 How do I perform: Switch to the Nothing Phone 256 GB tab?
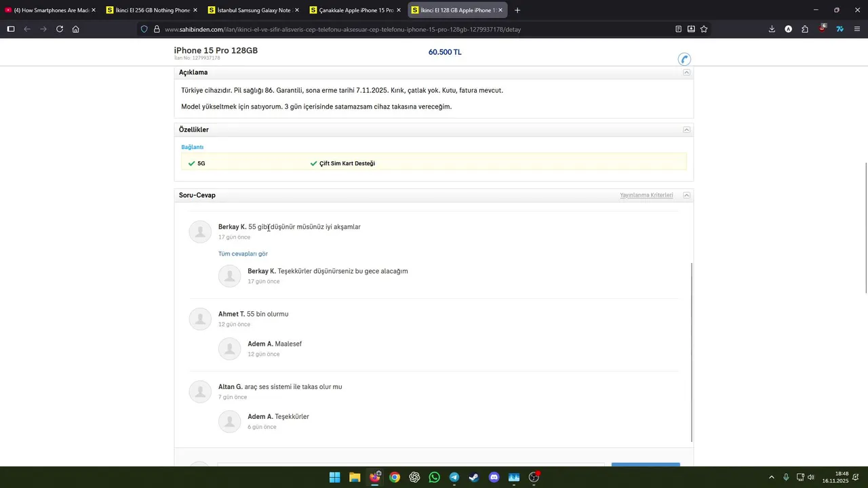click(153, 10)
